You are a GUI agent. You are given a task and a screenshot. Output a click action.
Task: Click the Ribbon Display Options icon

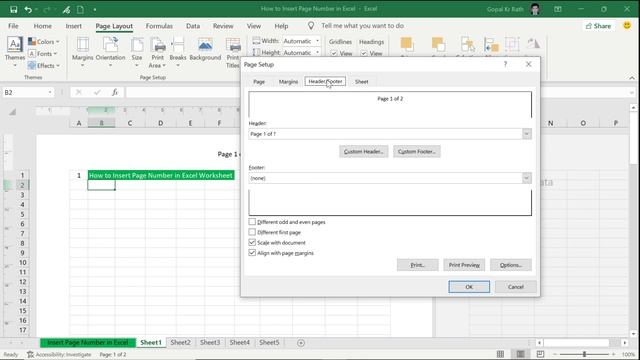558,9
